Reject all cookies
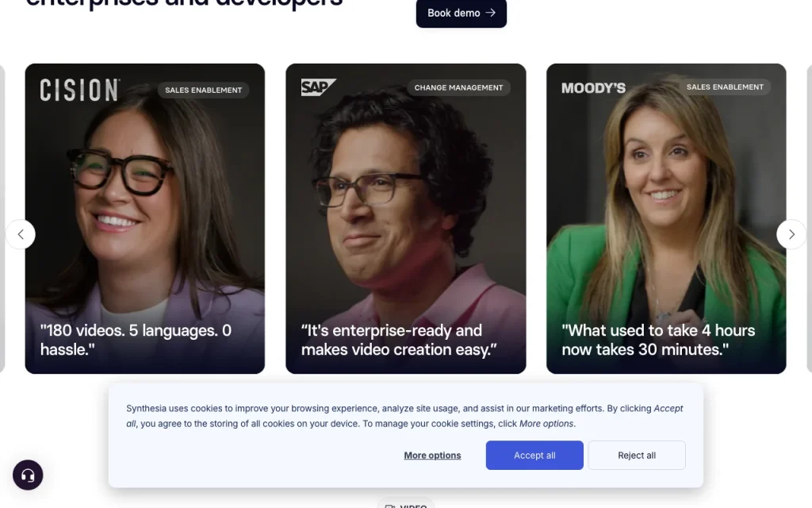 637,455
